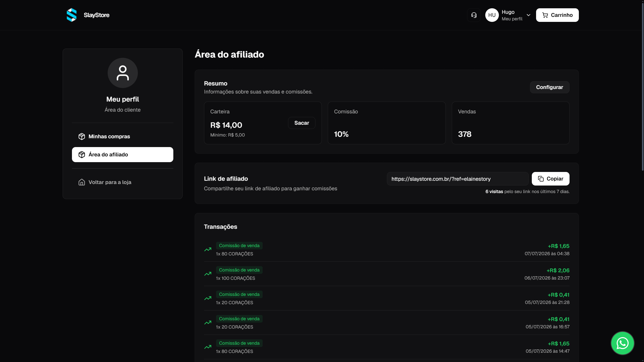Expand the Hugo profile dropdown chevron
The width and height of the screenshot is (644, 362).
pyautogui.click(x=529, y=15)
